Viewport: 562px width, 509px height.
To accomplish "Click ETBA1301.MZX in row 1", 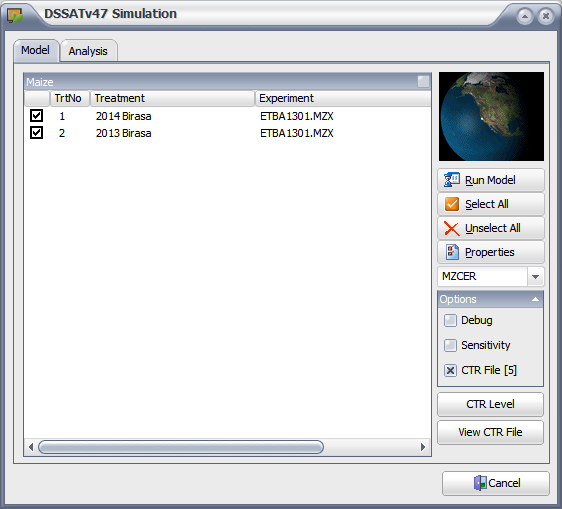I will tap(297, 116).
